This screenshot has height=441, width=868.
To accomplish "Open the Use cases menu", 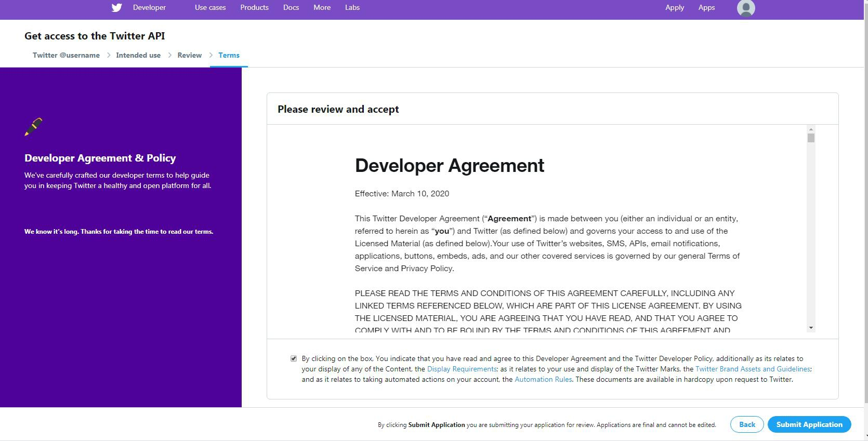I will (210, 7).
